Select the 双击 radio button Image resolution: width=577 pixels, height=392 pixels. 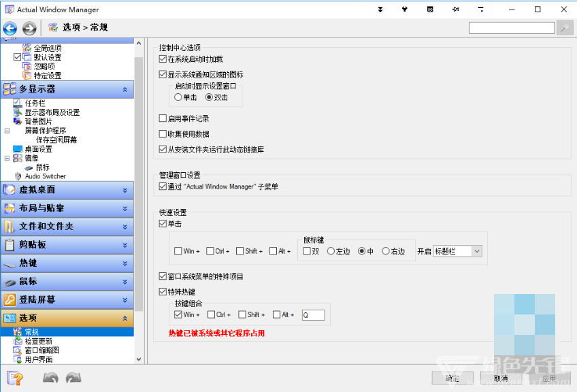(x=209, y=97)
